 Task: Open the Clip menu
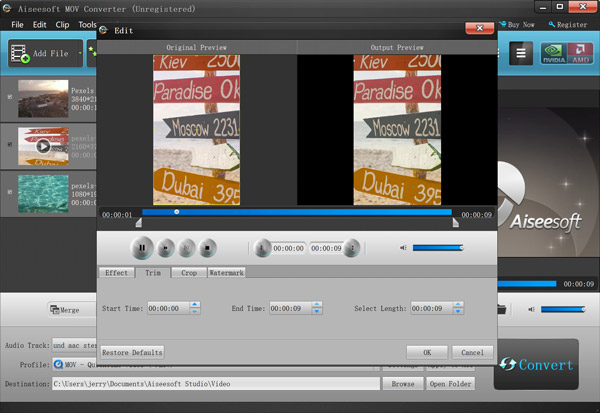[62, 24]
